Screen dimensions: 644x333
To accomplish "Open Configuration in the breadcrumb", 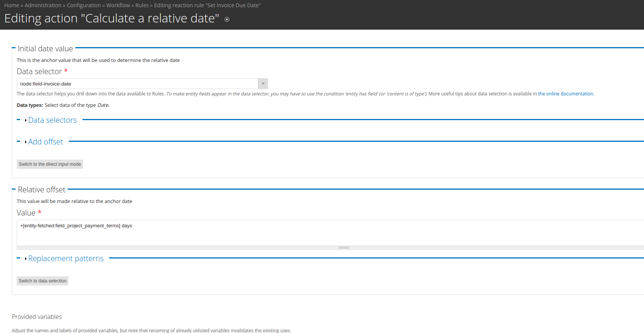I will coord(84,5).
